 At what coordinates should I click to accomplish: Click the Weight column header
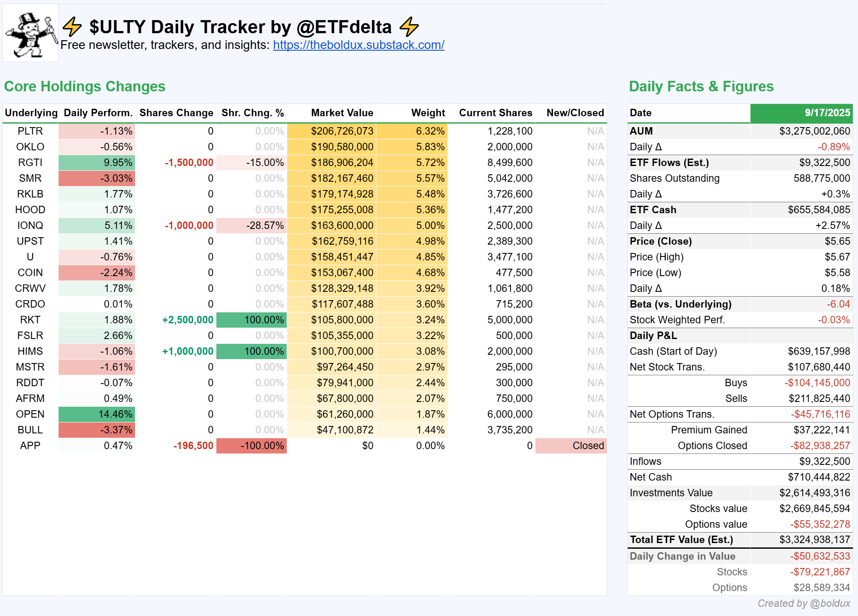point(427,113)
